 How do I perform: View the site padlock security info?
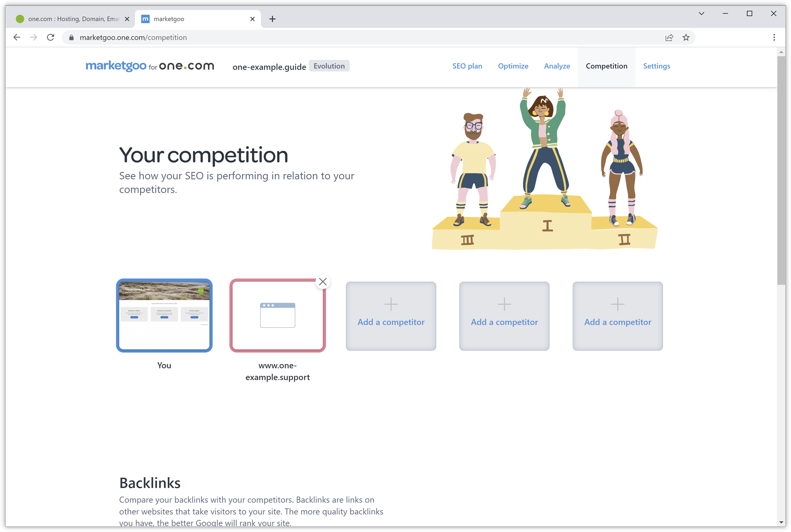tap(71, 37)
